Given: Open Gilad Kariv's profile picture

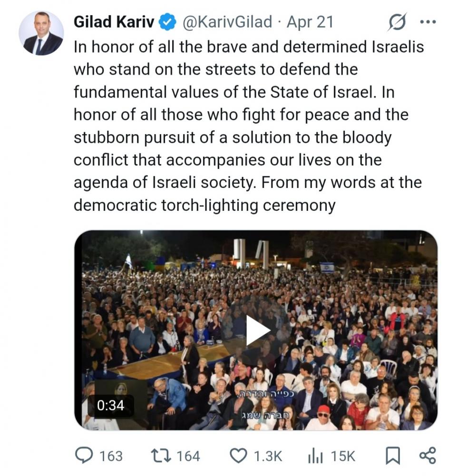Looking at the screenshot, I should [x=41, y=33].
